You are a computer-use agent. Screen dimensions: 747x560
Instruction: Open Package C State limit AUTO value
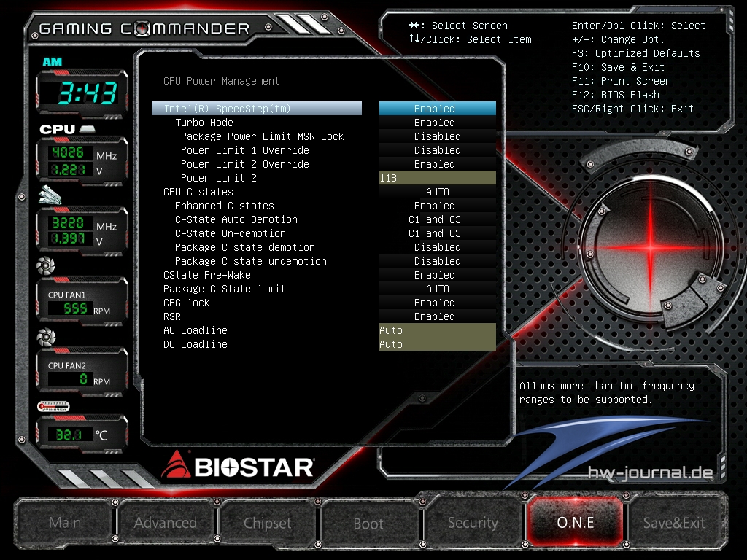coord(438,289)
